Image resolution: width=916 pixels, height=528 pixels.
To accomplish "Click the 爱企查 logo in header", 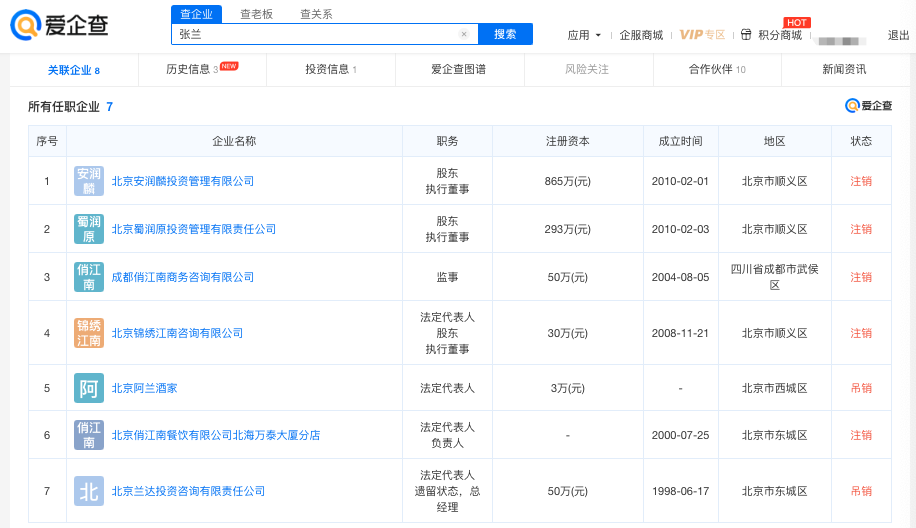I will click(x=60, y=25).
